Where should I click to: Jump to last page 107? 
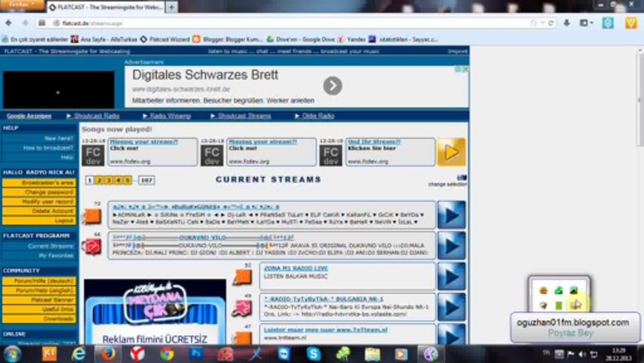[x=147, y=180]
